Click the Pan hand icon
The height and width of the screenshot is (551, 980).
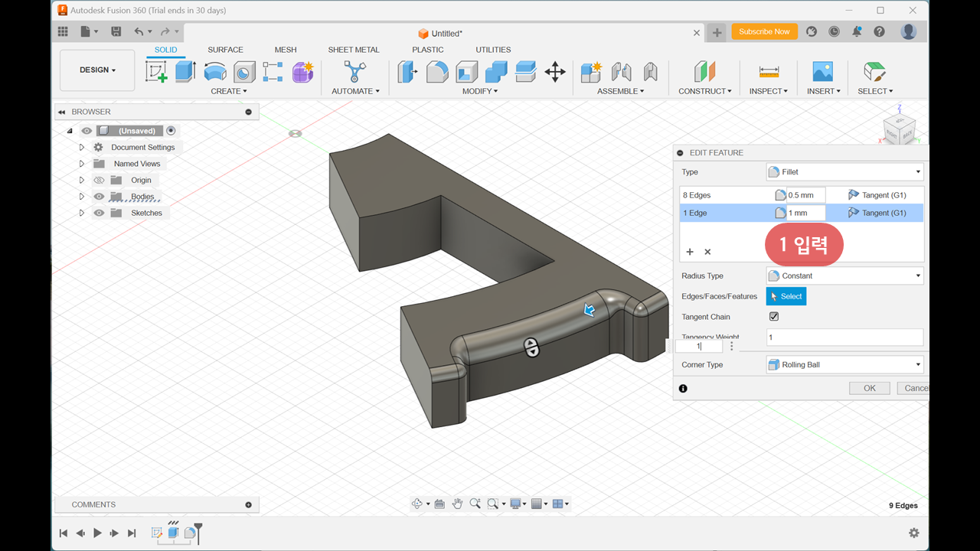tap(457, 504)
